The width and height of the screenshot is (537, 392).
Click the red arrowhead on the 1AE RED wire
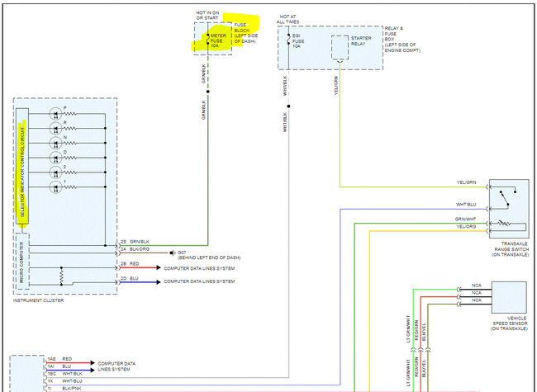click(x=93, y=362)
